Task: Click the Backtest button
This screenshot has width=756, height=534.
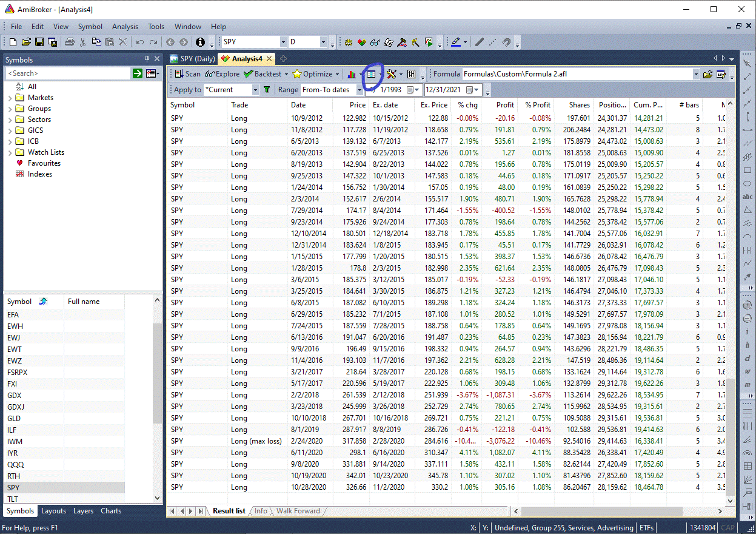Action: pyautogui.click(x=267, y=74)
